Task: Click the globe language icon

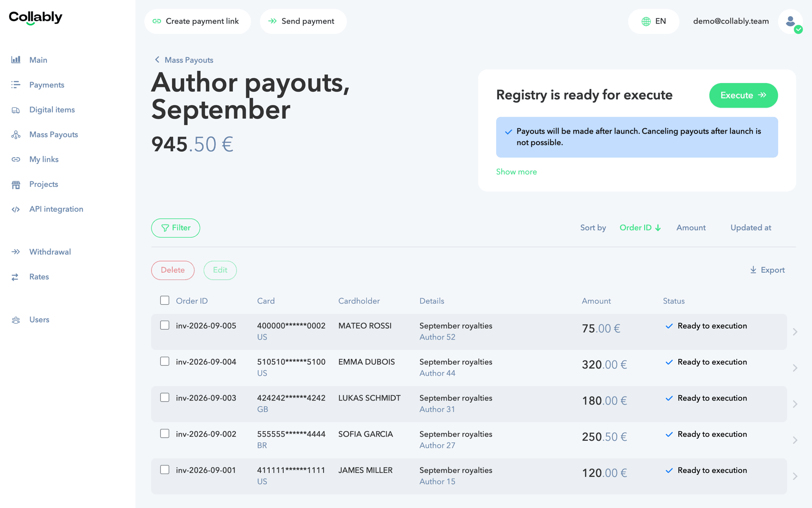Action: [x=646, y=21]
